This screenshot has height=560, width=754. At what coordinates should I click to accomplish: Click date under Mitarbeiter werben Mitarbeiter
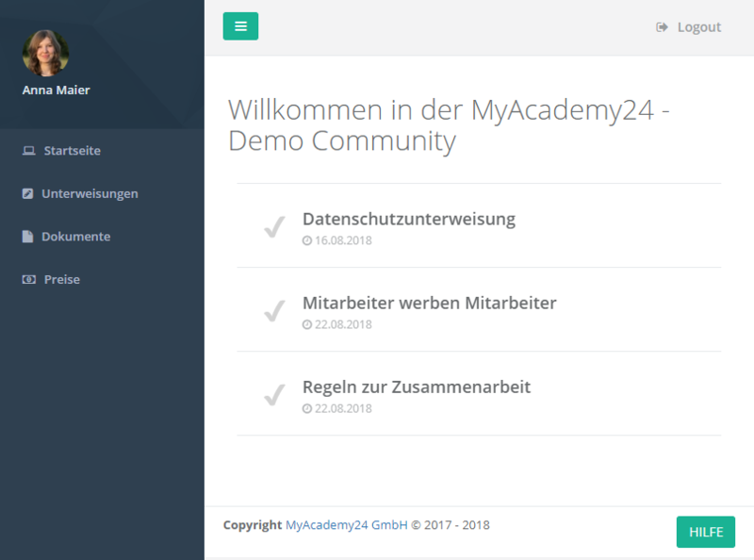(343, 324)
